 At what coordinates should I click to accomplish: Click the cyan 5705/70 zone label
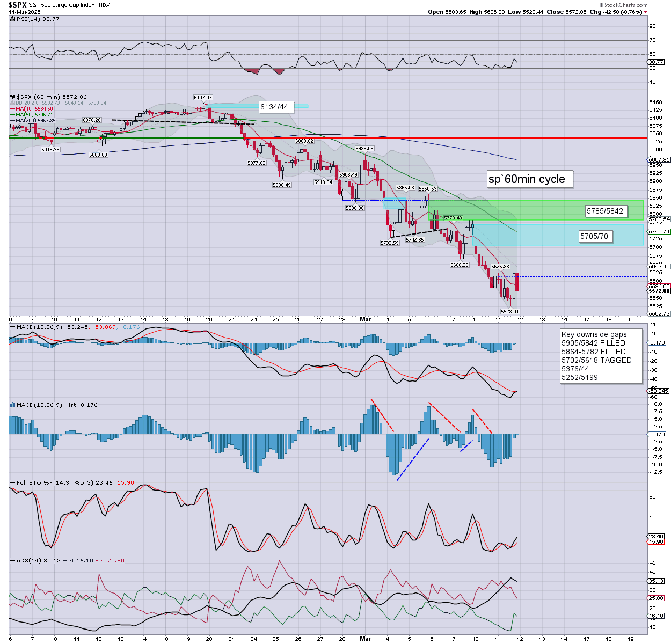594,236
